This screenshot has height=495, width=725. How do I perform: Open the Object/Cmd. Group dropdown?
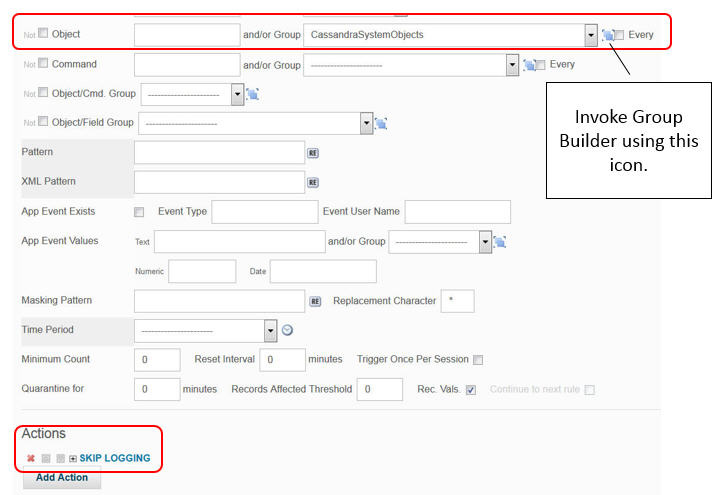coord(192,95)
